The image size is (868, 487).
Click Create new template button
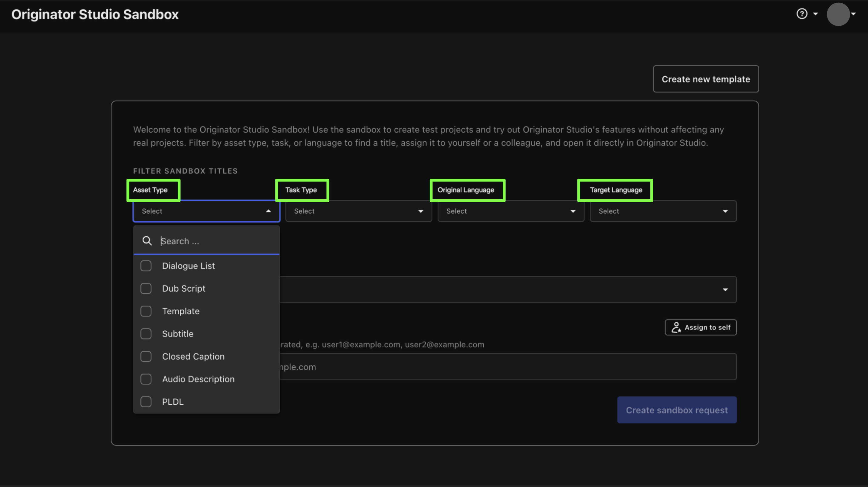[x=706, y=79]
